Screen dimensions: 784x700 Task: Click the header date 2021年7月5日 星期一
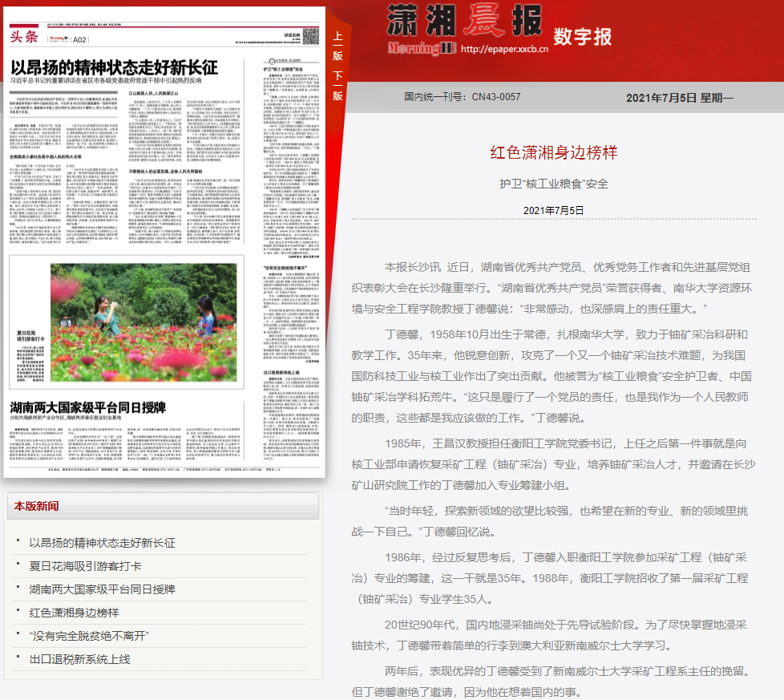pos(680,98)
